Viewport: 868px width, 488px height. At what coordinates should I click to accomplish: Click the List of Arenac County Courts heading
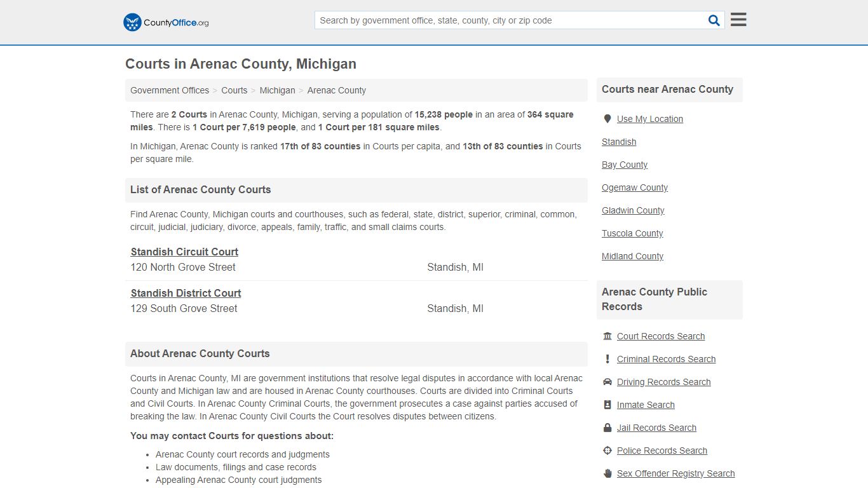pos(201,189)
